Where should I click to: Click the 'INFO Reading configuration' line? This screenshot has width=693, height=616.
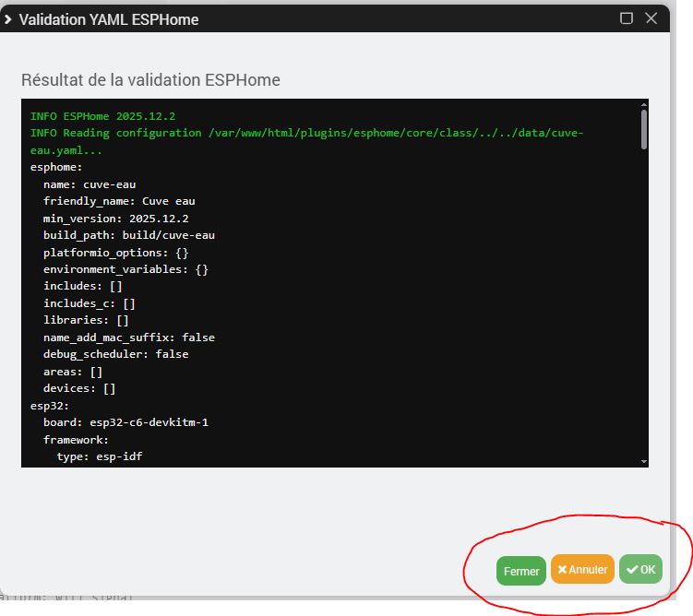pos(306,141)
